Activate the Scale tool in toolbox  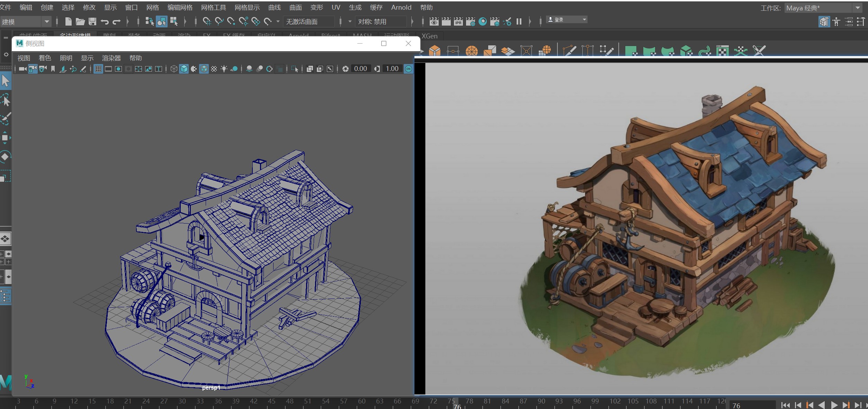click(5, 176)
